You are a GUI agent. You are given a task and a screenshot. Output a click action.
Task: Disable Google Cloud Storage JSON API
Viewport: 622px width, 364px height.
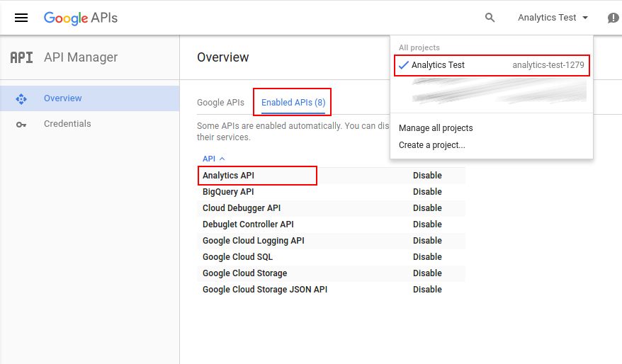click(427, 289)
